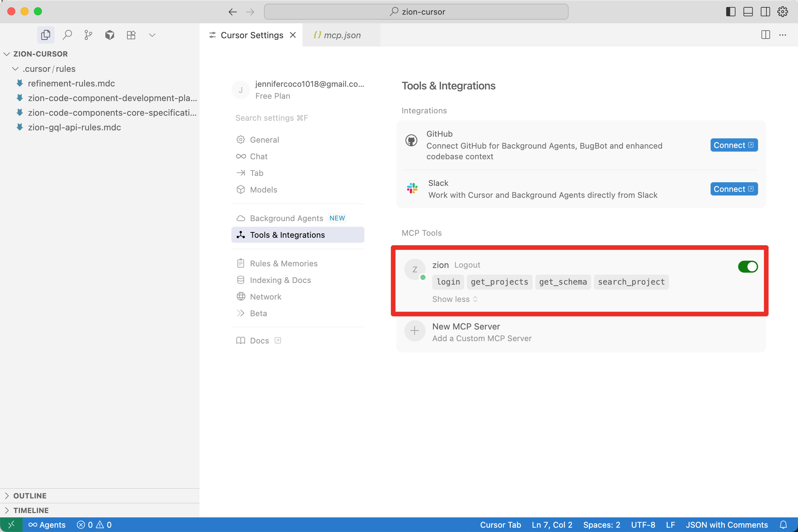Add a New MCP Server
The image size is (798, 532).
click(581, 332)
